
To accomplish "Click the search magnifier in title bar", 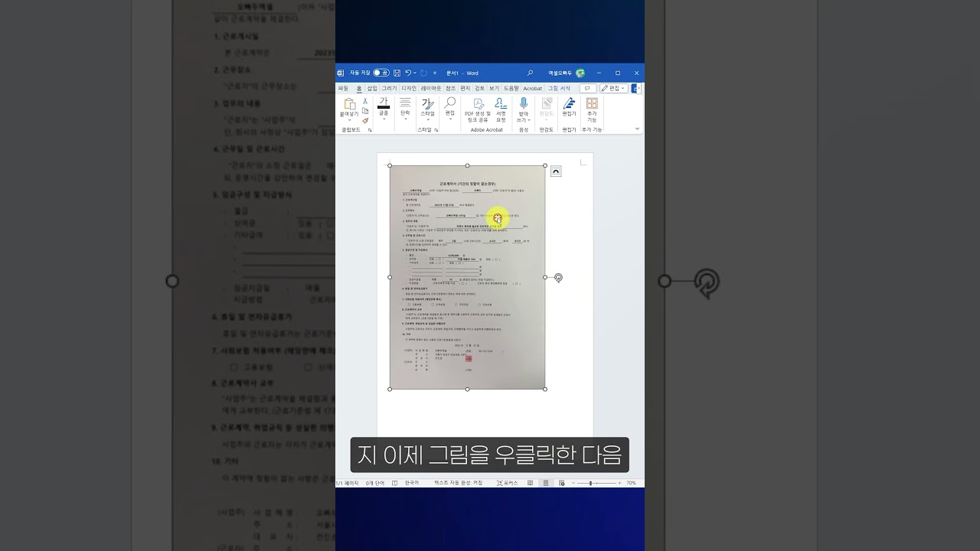I will tap(530, 73).
